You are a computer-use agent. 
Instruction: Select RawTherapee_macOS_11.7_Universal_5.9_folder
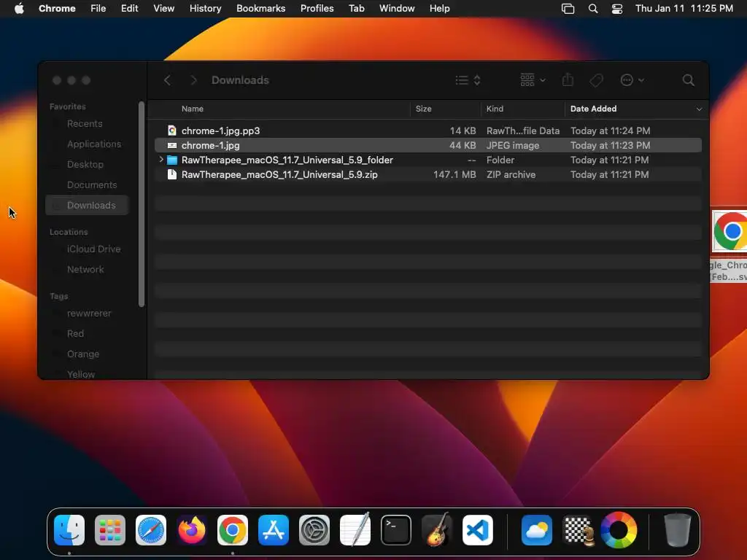click(427, 160)
